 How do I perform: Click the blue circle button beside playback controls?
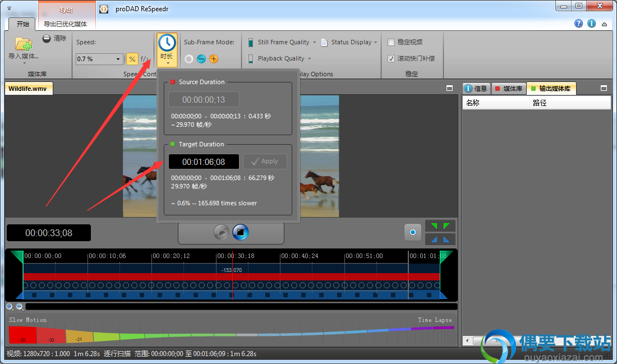pyautogui.click(x=413, y=232)
